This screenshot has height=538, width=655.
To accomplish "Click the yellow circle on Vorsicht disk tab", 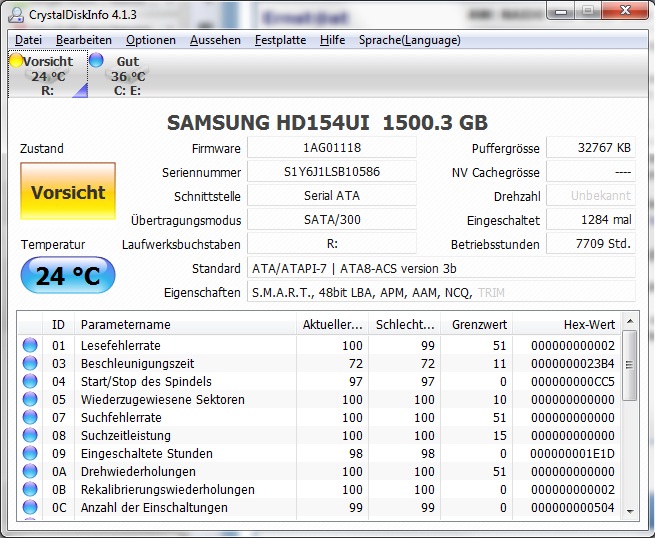I will point(16,60).
